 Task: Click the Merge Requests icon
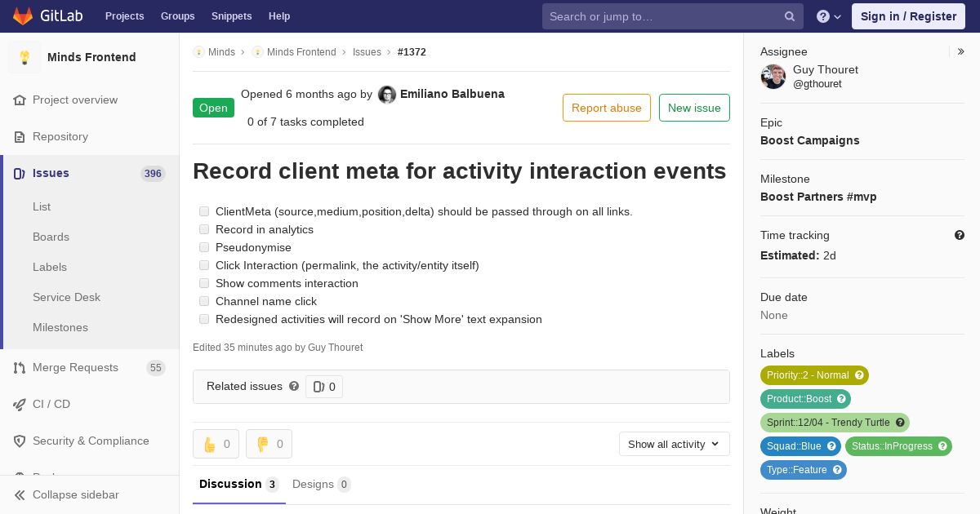(20, 368)
